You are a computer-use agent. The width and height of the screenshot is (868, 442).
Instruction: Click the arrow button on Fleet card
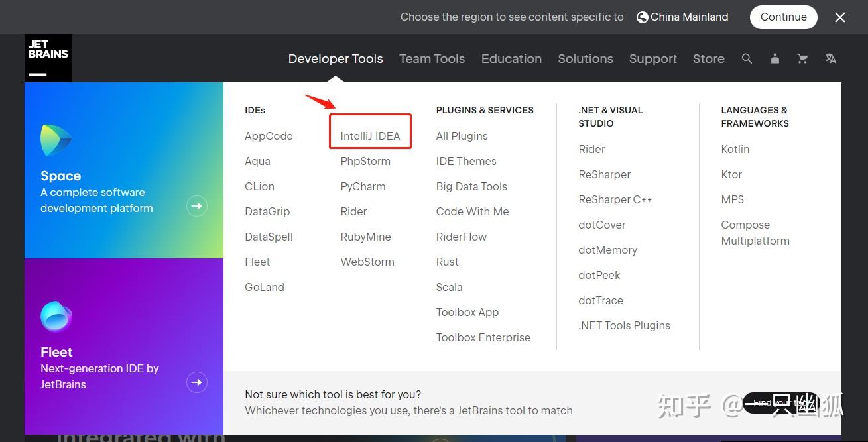tap(196, 382)
